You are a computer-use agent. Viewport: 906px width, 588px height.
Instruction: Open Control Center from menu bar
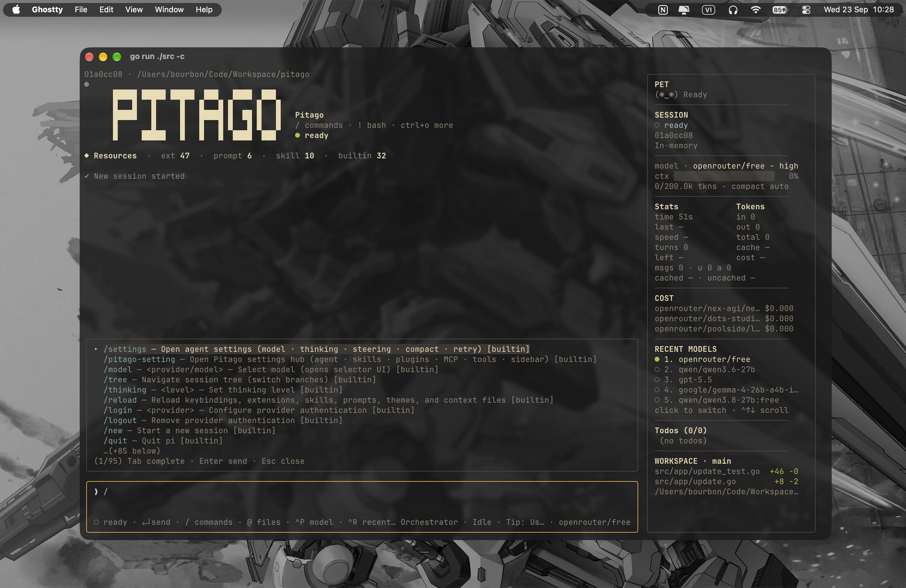coord(806,10)
